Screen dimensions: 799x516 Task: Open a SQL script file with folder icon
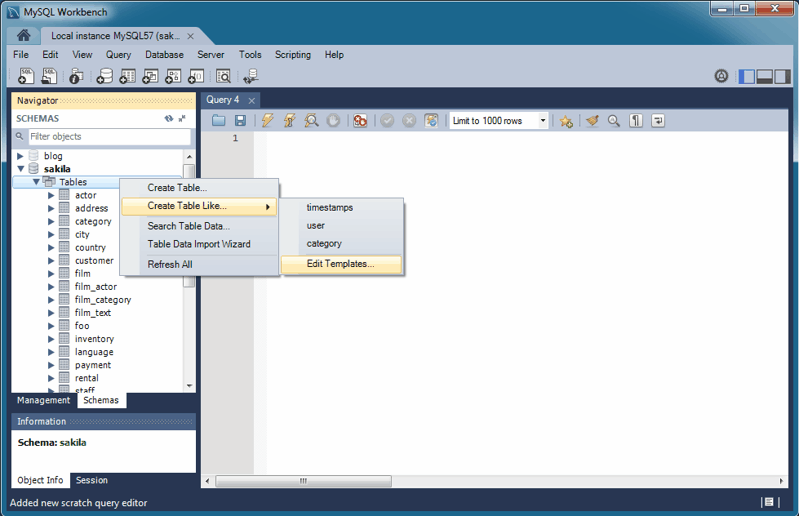click(x=219, y=121)
